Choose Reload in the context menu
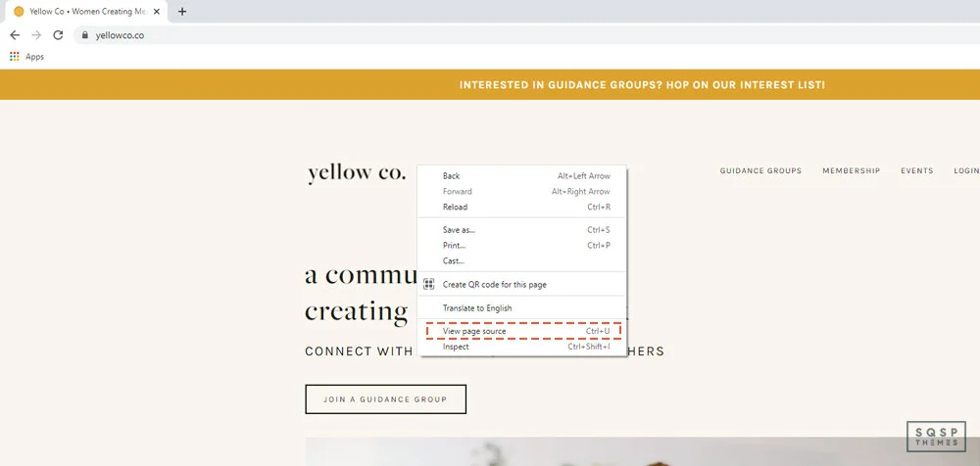The height and width of the screenshot is (466, 980). [x=522, y=207]
